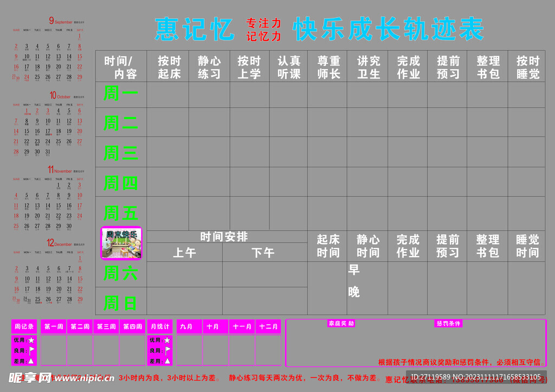Screen dimensions: 555x392
Task: Click the empty box under 九月
Action: 189,350
